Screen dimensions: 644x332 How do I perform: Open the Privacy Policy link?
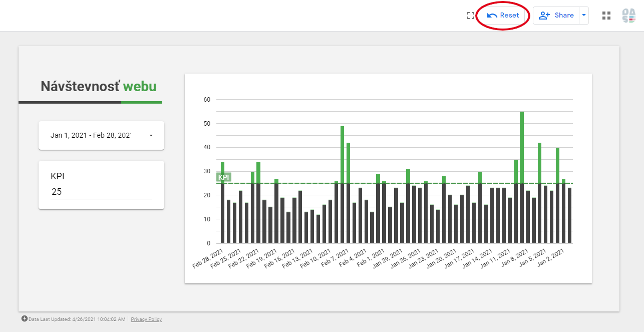146,319
